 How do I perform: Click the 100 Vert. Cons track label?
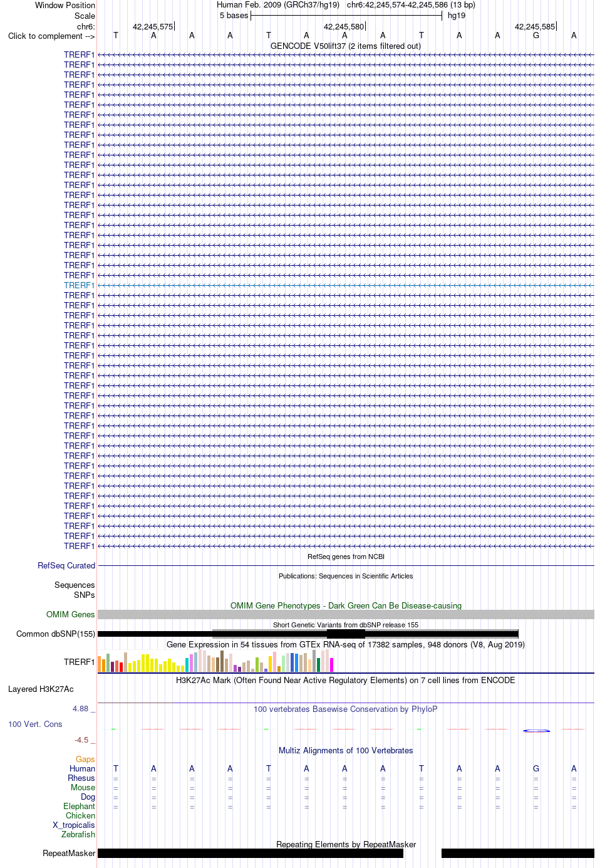(35, 724)
